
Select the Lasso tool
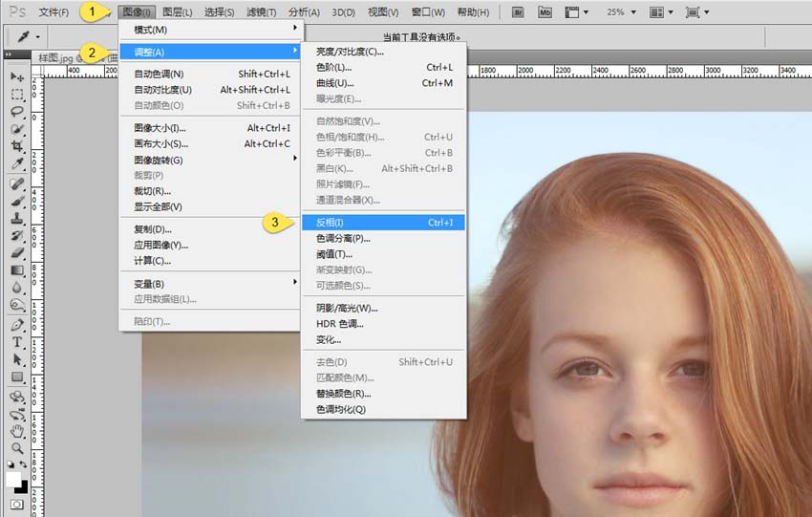[17, 112]
